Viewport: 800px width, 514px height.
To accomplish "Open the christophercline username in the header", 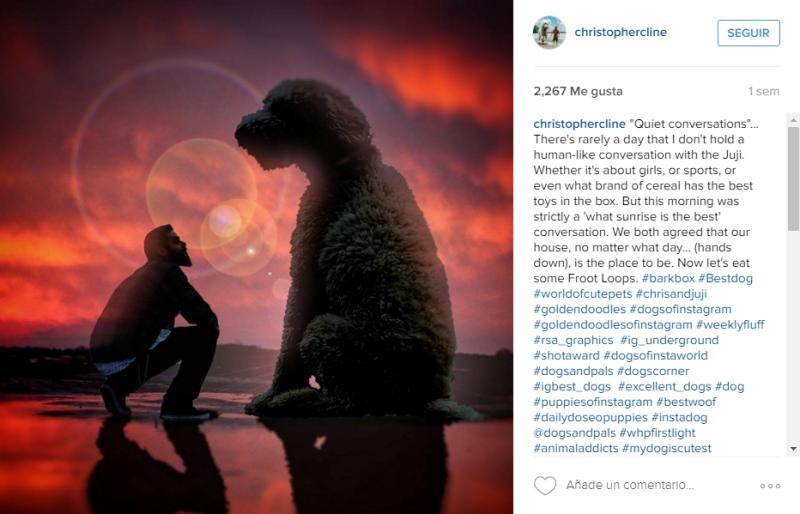I will click(x=620, y=32).
